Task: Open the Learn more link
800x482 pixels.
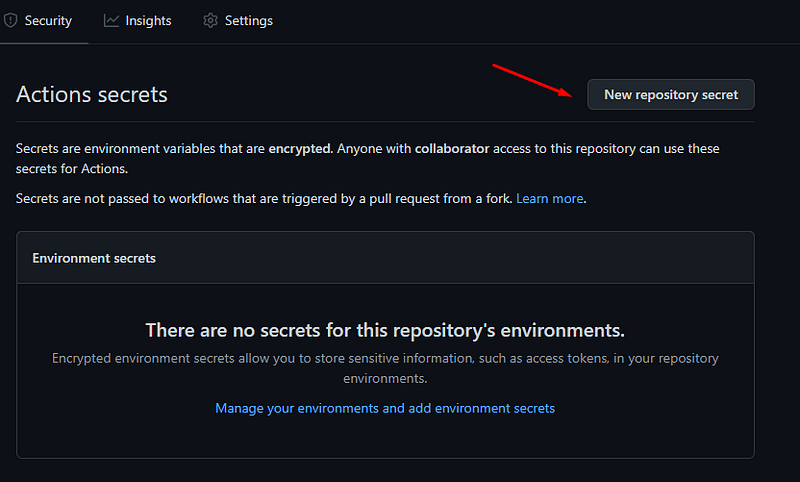Action: [x=549, y=198]
